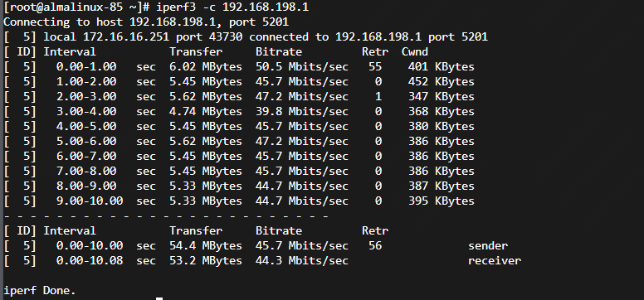Select the shell prompt '[root@almalinux-85 ~]#'
644x300 pixels.
click(77, 7)
